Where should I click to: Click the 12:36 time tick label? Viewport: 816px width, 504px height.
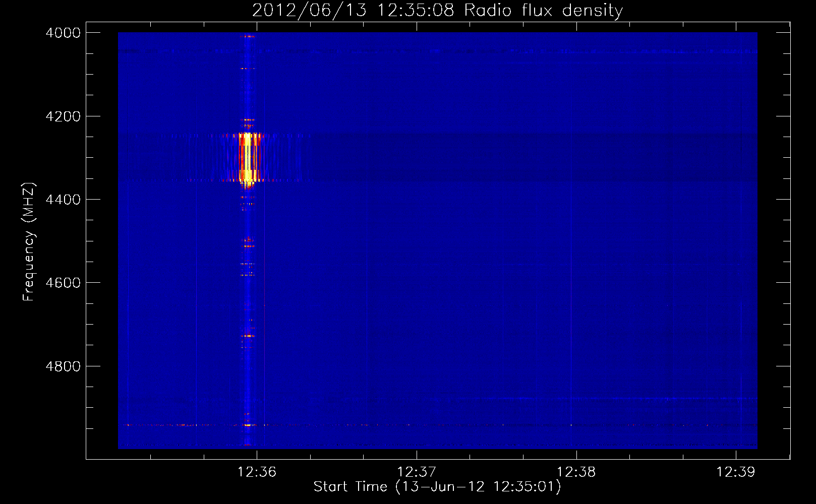(257, 472)
